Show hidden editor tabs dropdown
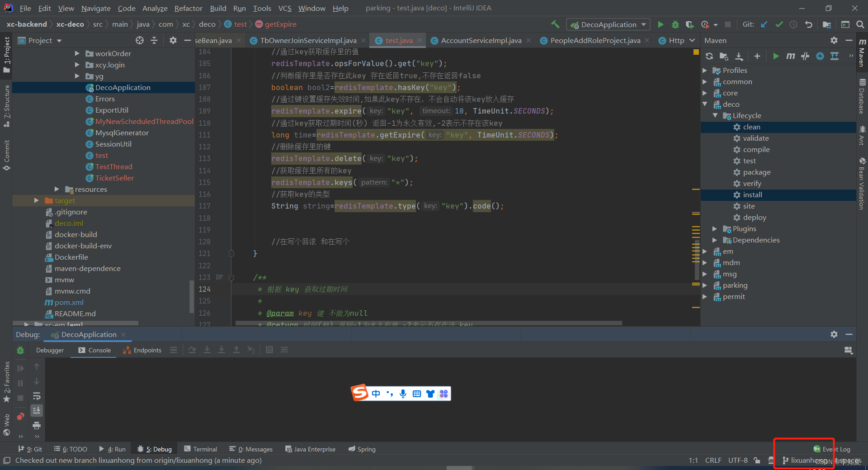The width and height of the screenshot is (868, 470). click(x=692, y=40)
